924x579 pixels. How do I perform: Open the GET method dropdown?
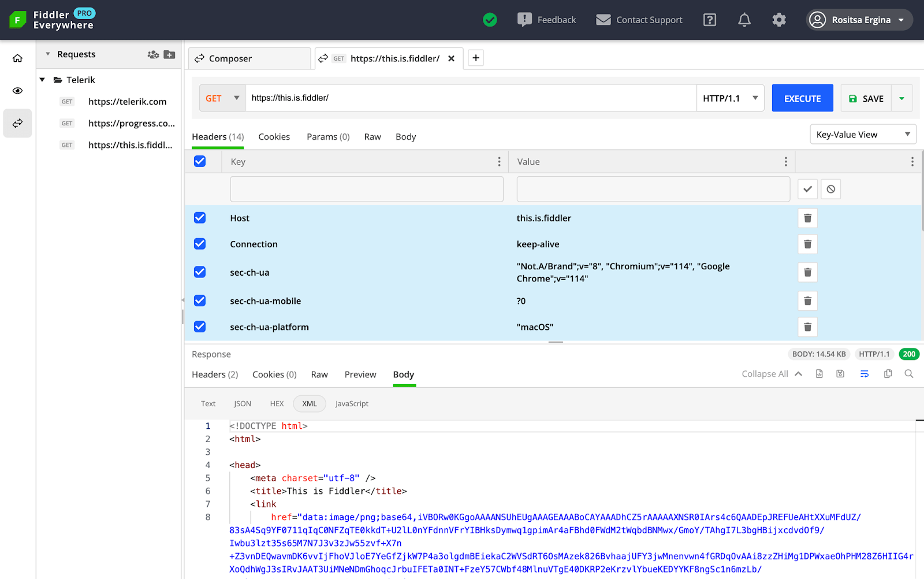point(222,98)
